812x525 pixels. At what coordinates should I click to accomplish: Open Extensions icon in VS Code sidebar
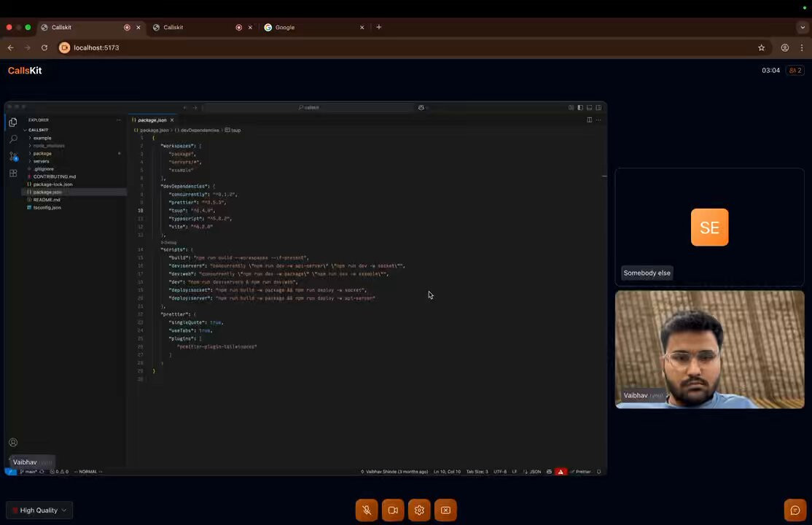click(x=13, y=173)
